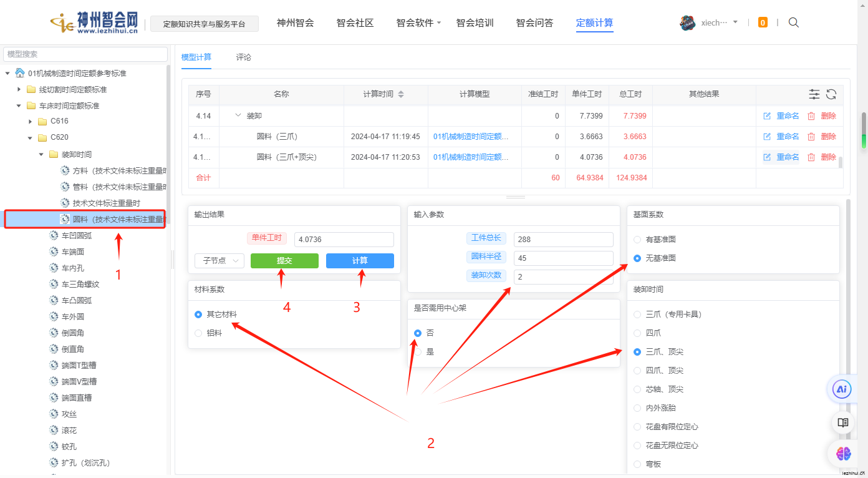The height and width of the screenshot is (478, 868).
Task: Choose 内外涨胎 radio option
Action: click(x=637, y=408)
